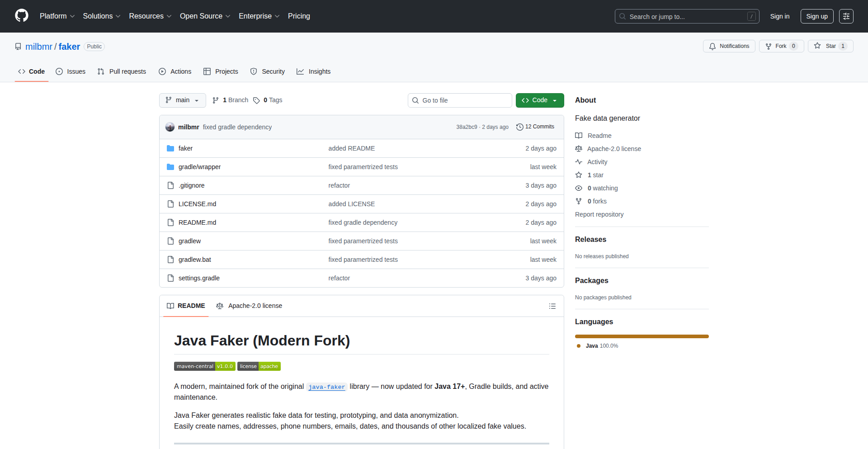
Task: Switch to the Actions tab
Action: point(175,71)
